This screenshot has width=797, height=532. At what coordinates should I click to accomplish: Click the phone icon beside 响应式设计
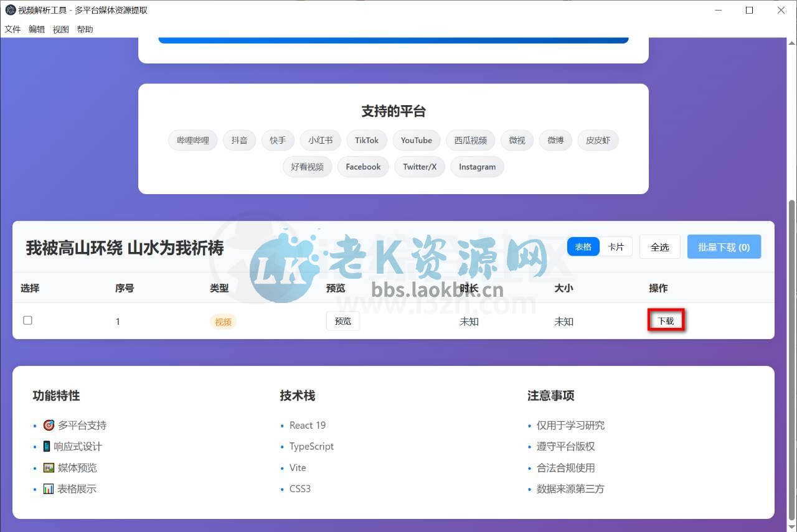coord(47,446)
